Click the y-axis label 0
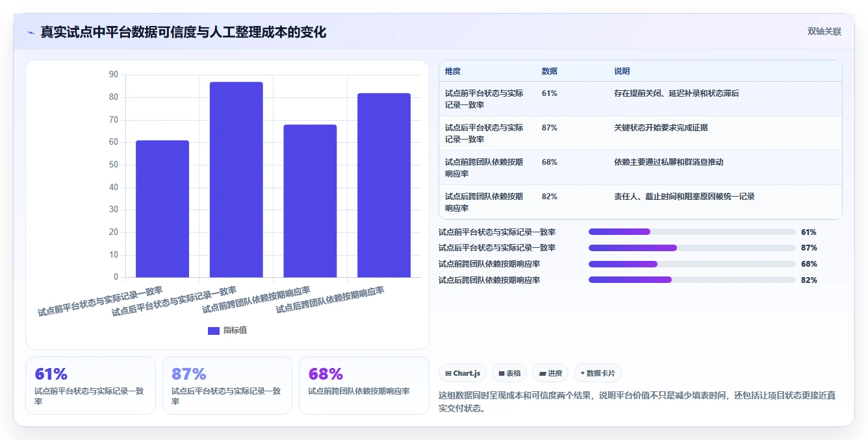The height and width of the screenshot is (440, 868). point(116,277)
